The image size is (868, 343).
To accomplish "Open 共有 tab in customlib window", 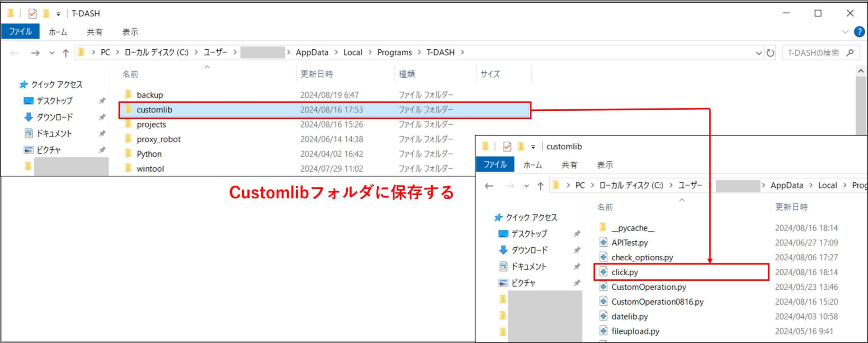I will 569,165.
